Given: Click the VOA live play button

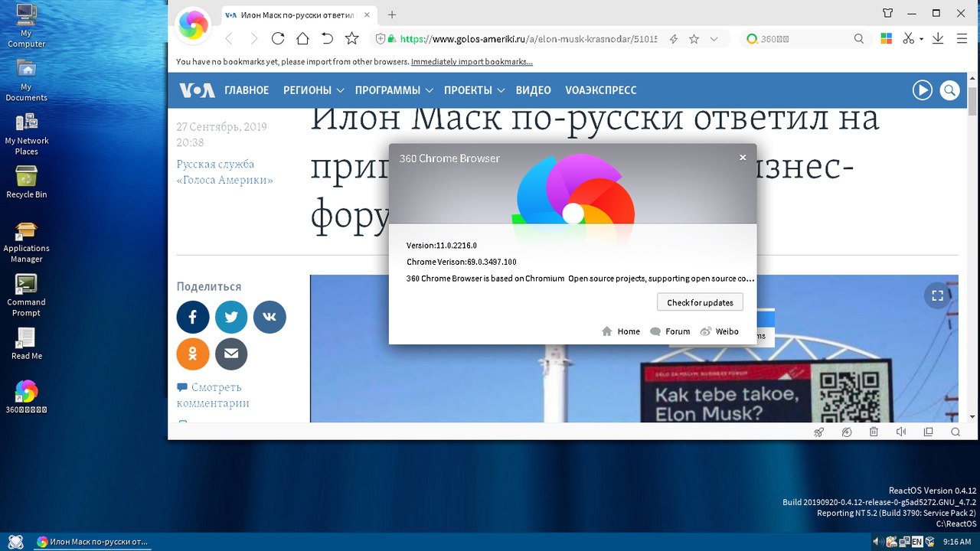Looking at the screenshot, I should [922, 90].
